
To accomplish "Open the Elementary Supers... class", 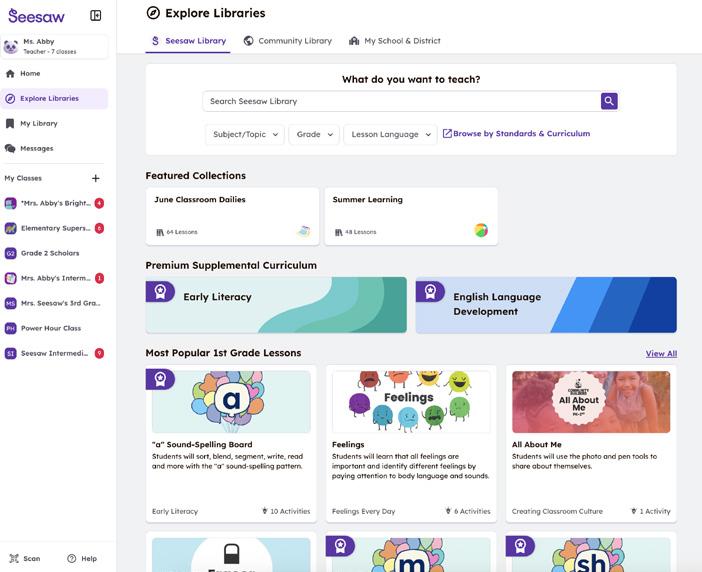I will click(54, 228).
